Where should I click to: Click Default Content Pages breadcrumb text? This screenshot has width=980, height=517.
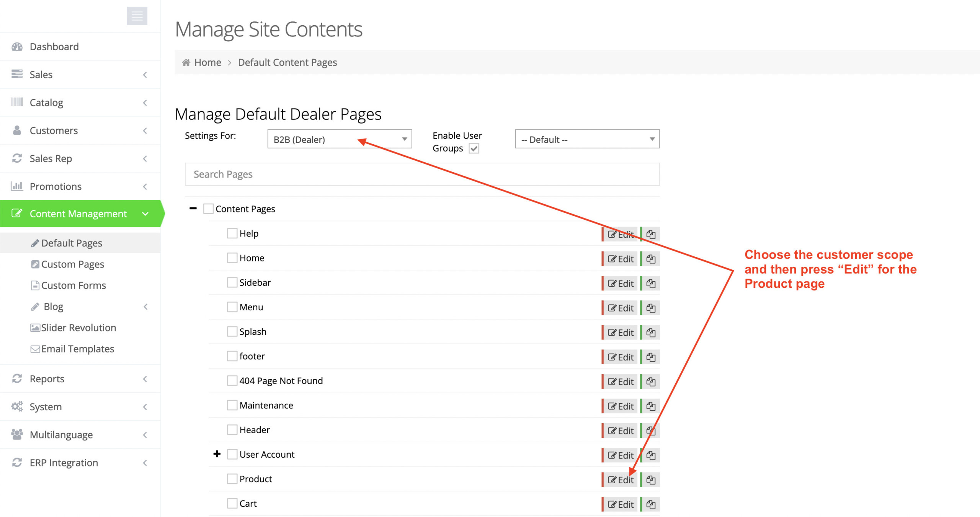287,62
